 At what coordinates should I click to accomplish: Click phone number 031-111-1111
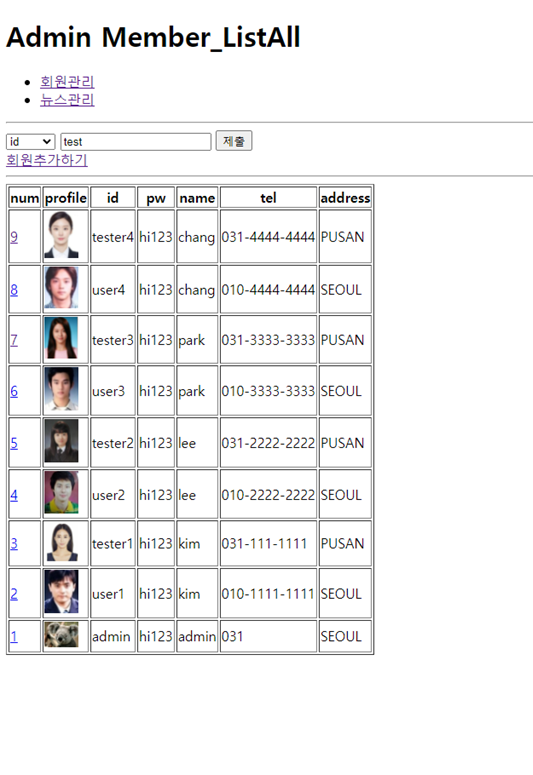[x=264, y=544]
